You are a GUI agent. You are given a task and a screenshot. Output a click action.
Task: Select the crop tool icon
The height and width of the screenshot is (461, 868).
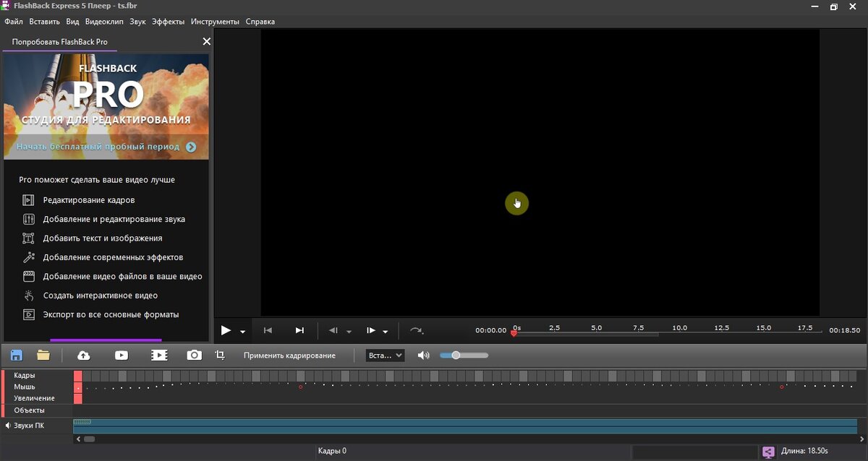221,355
